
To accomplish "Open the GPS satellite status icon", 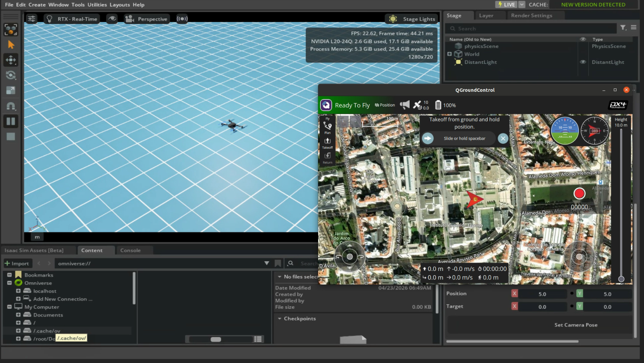I will (421, 105).
